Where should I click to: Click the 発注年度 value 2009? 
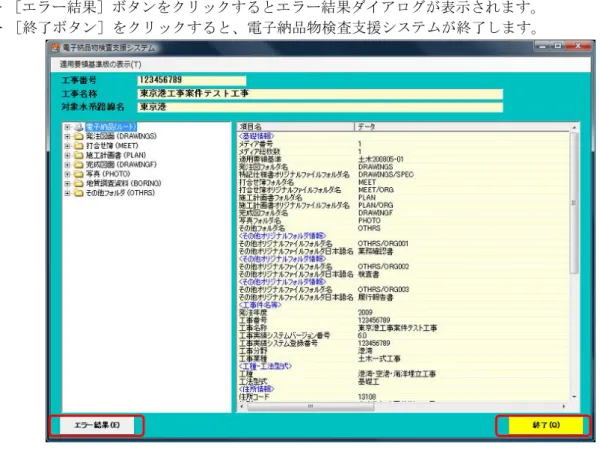(x=365, y=313)
